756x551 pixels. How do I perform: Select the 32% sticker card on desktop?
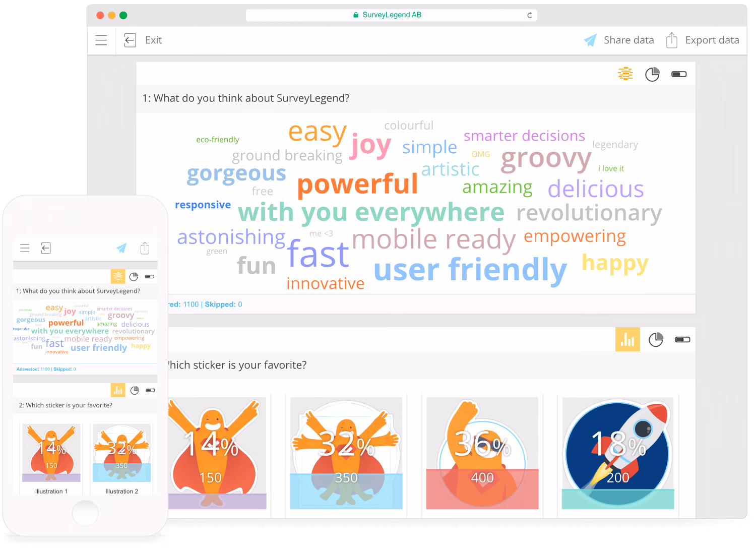pyautogui.click(x=346, y=453)
